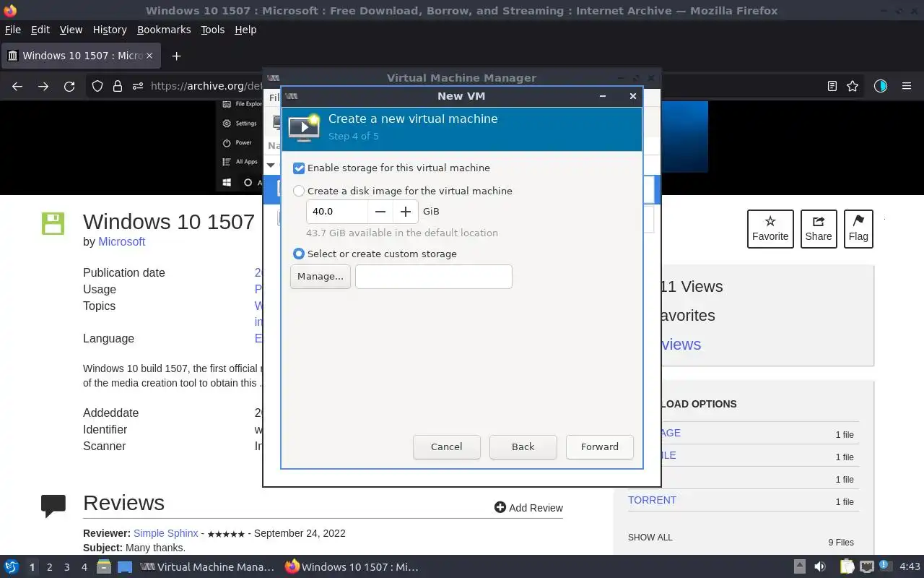This screenshot has height=578, width=924.
Task: Select the Windows 10 1507 browser tab
Action: [81, 56]
